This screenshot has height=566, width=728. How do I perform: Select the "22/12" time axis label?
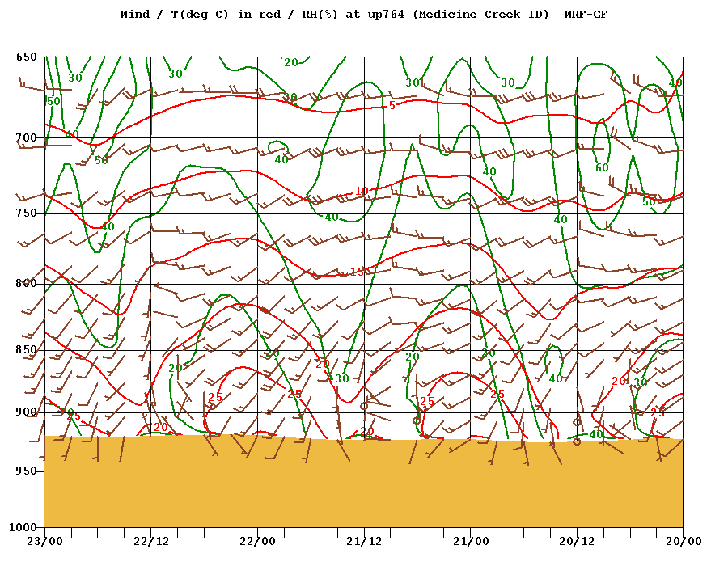pos(151,542)
